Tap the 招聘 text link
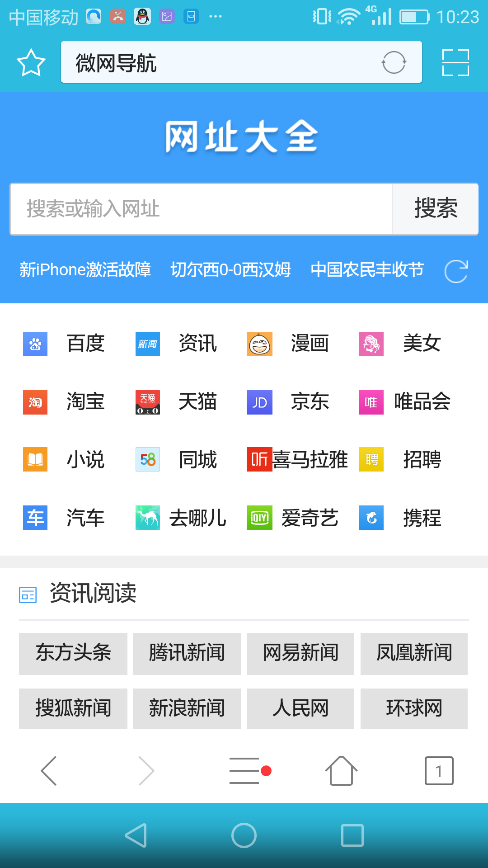Viewport: 488px width, 868px height. (x=422, y=460)
